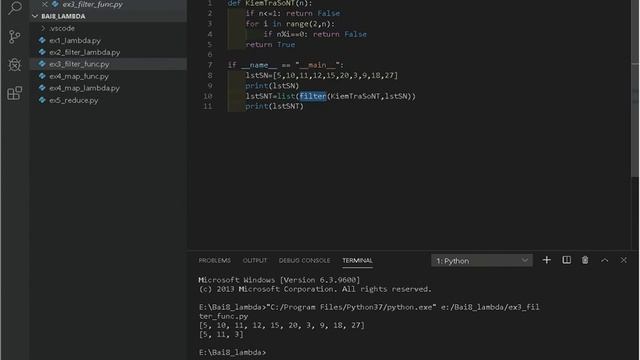Screen dimensions: 640x360
Task: Click Python file icon of ex5_reduce.py
Action: tap(42, 100)
